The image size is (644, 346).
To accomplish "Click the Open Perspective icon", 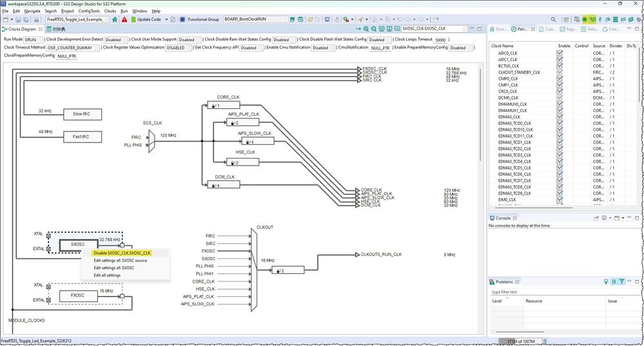I will click(x=567, y=19).
